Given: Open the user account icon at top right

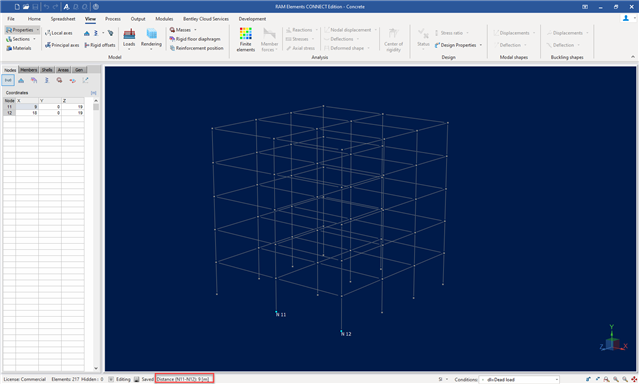Looking at the screenshot, I should (626, 18).
